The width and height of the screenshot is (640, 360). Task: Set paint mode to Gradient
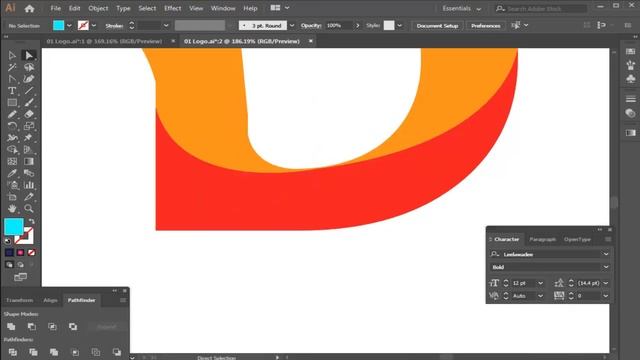point(20,253)
